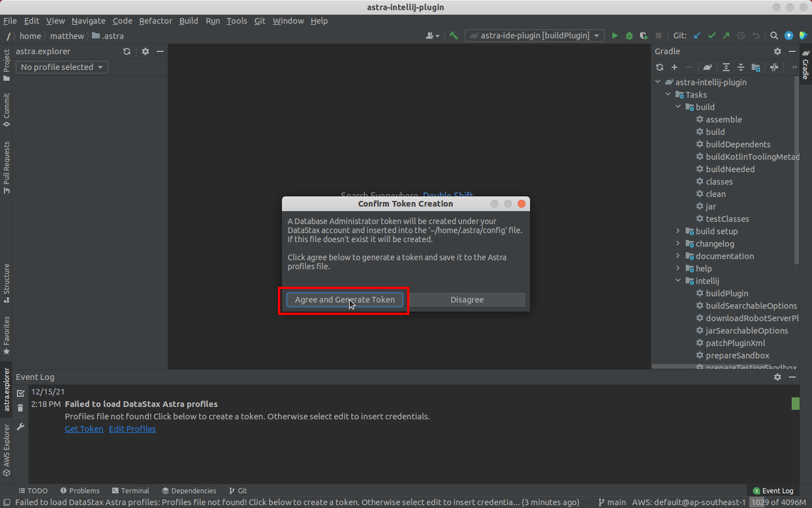
Task: Expand the documentation task group
Action: pyautogui.click(x=678, y=256)
